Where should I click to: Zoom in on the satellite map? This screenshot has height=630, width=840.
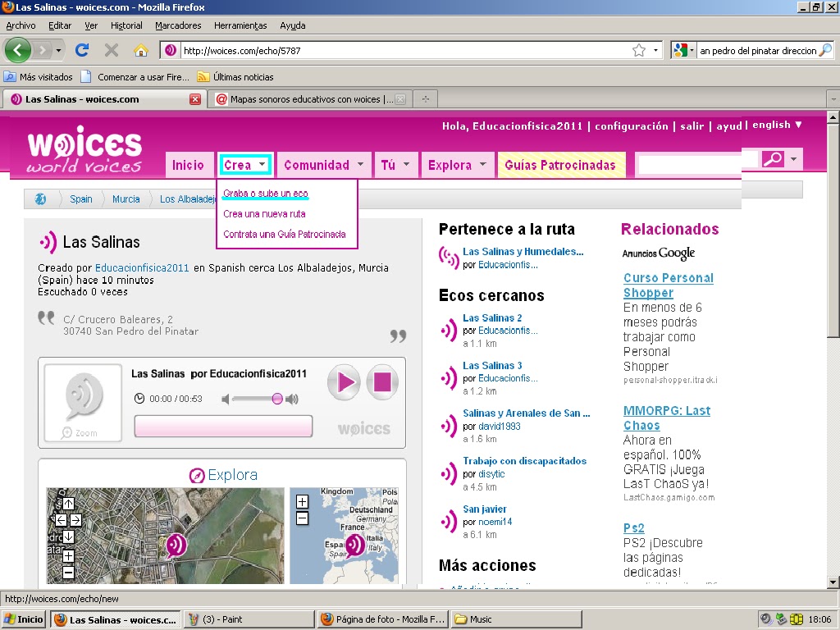(x=69, y=556)
